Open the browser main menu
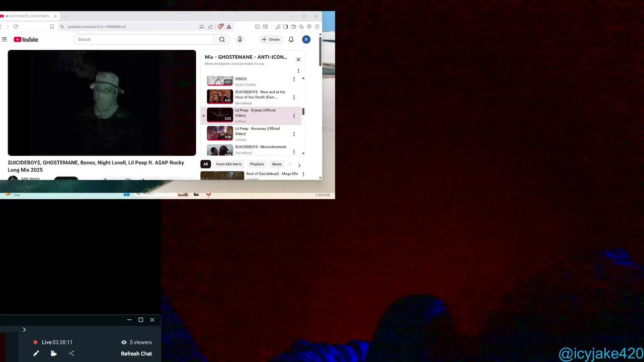The height and width of the screenshot is (362, 644). coord(317,27)
